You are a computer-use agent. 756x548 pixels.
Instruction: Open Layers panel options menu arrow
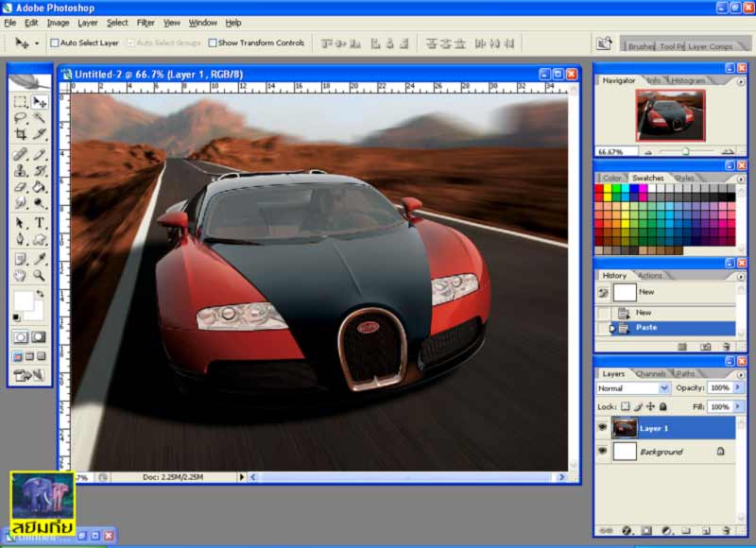(741, 374)
